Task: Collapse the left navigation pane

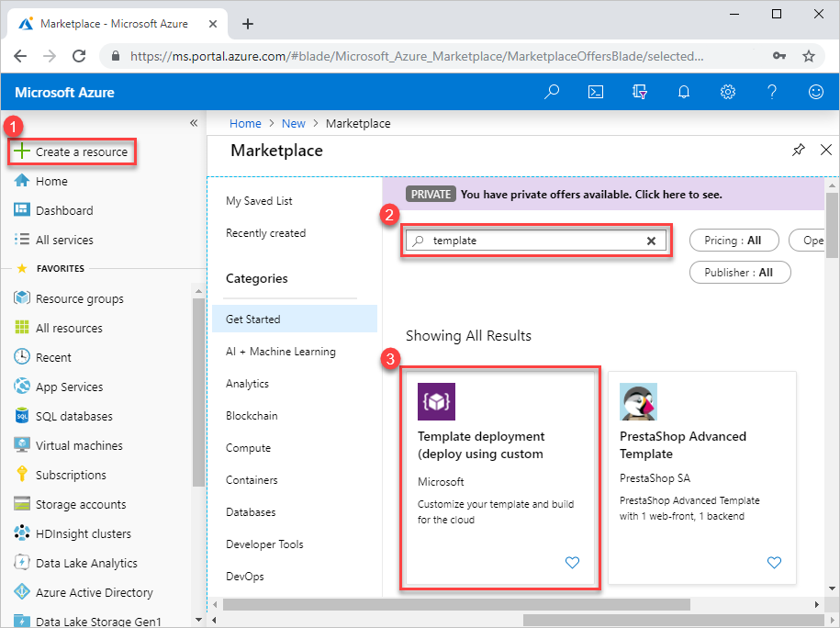Action: pyautogui.click(x=194, y=122)
